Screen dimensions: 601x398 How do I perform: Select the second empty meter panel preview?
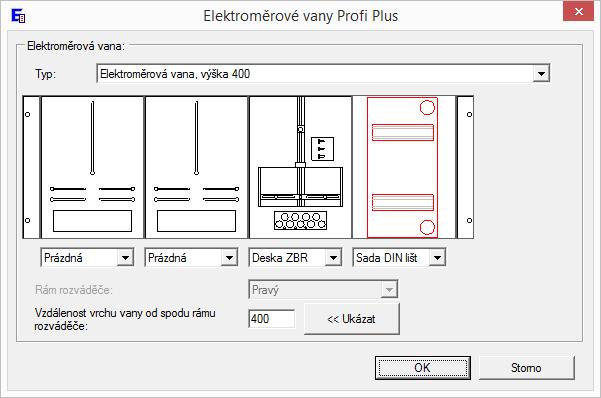click(x=196, y=167)
